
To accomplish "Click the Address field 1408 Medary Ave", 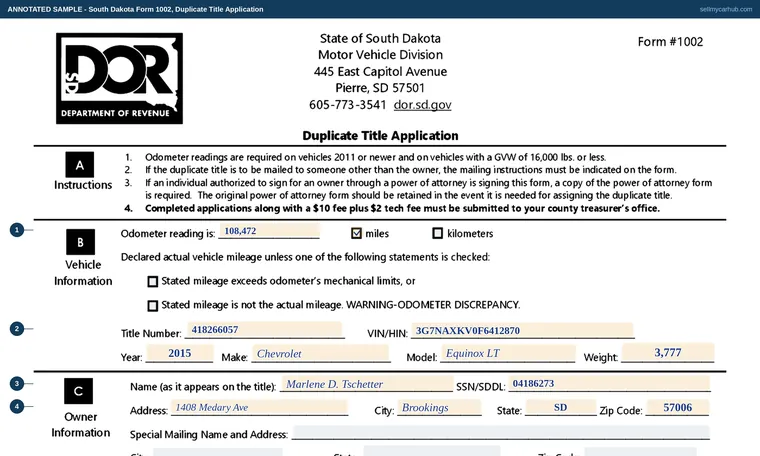I will click(259, 408).
